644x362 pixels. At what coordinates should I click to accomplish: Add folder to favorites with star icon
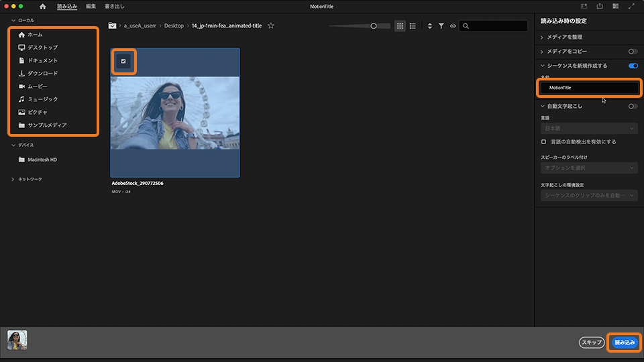pyautogui.click(x=270, y=25)
